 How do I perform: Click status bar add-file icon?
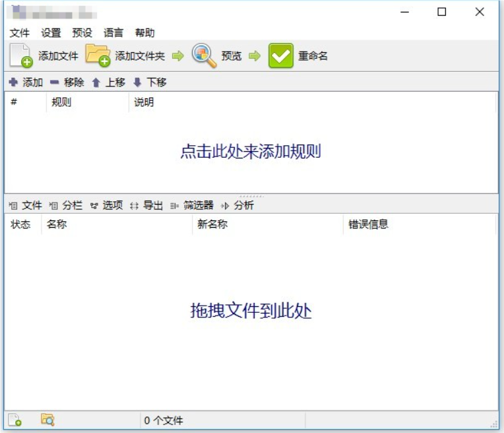pos(15,420)
